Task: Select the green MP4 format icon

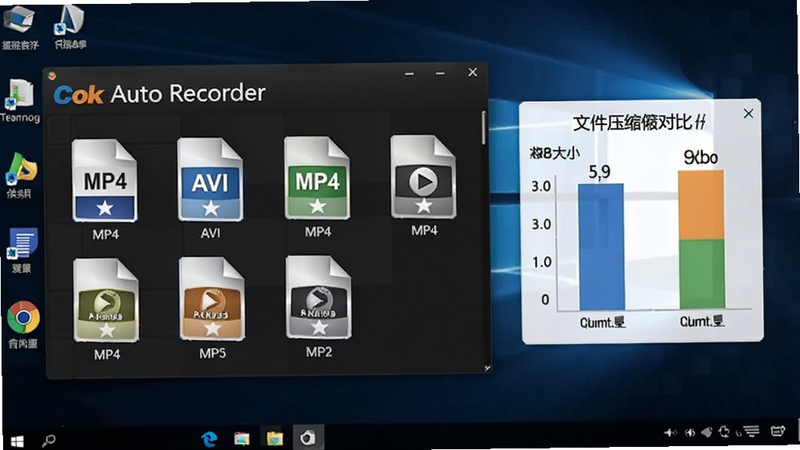Action: click(317, 178)
